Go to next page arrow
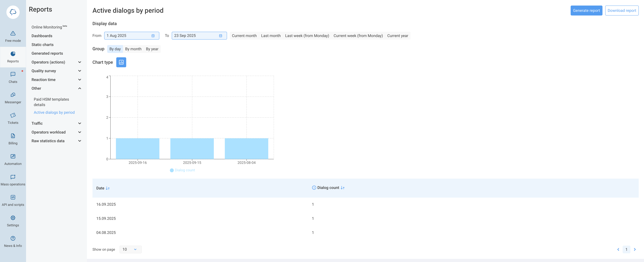 click(x=635, y=250)
